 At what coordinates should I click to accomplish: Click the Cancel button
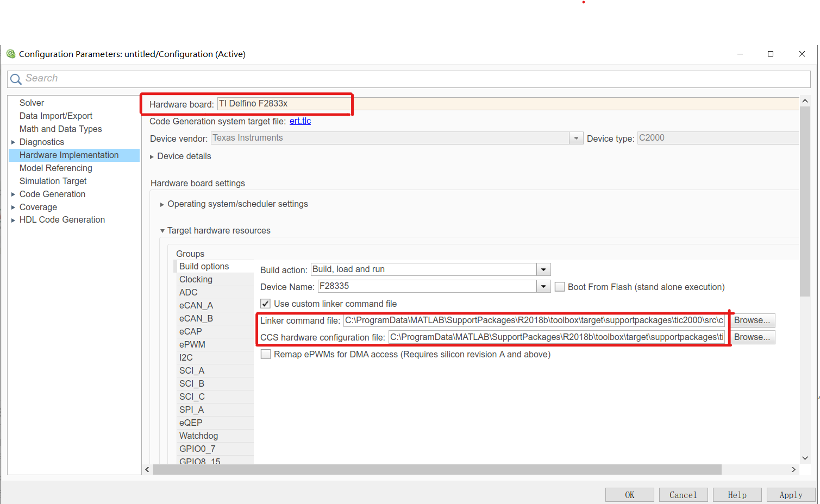point(683,495)
